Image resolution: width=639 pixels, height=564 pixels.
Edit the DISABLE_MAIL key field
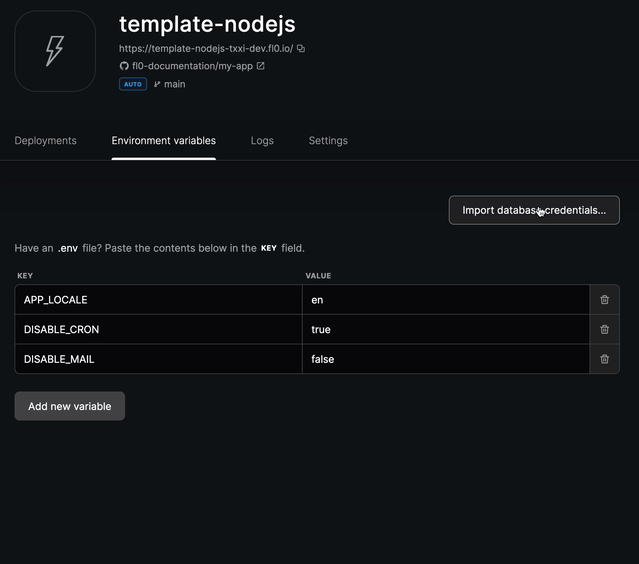(x=159, y=359)
